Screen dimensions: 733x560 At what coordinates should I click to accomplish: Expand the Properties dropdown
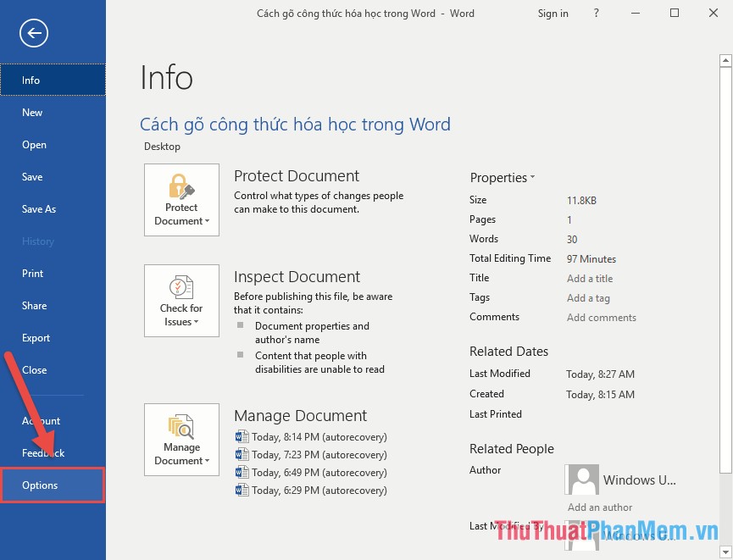502,178
